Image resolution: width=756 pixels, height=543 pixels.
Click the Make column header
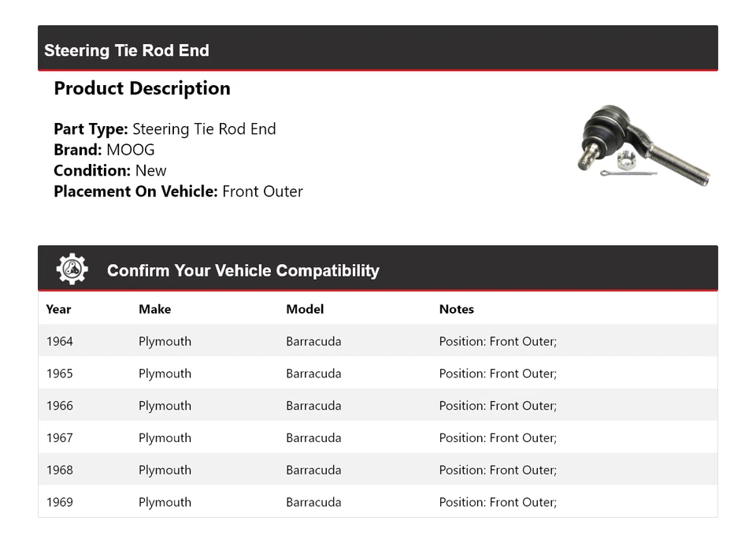click(x=154, y=309)
